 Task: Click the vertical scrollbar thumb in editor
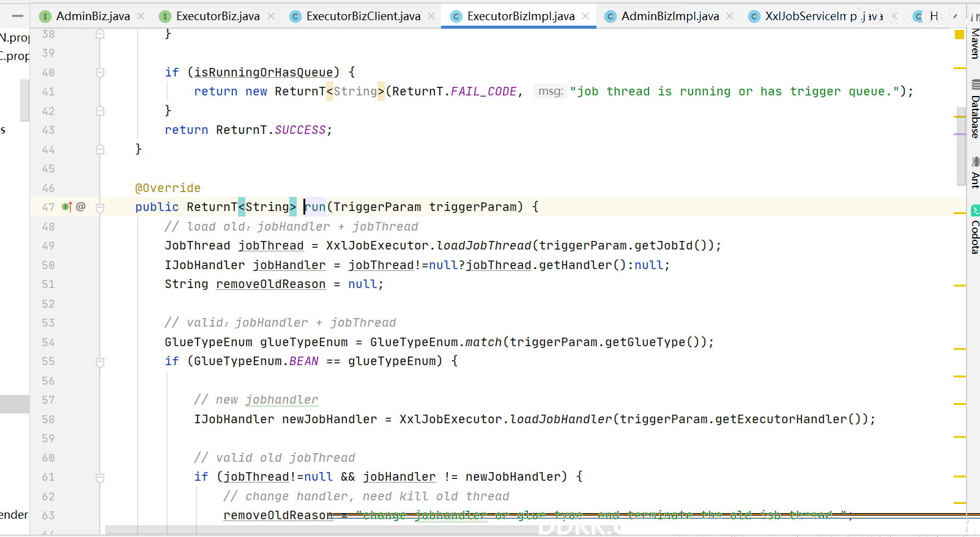tap(961, 147)
